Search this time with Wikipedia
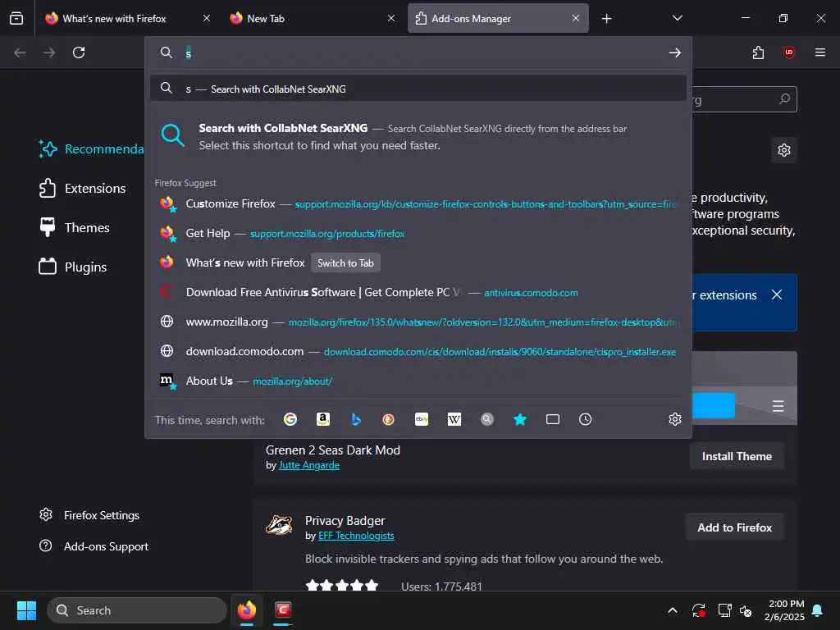 point(454,419)
